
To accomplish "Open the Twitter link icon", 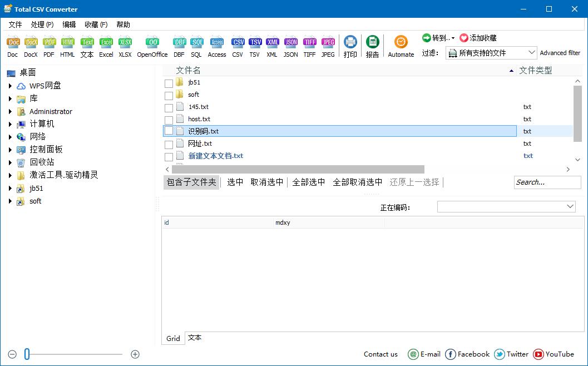I will 500,354.
